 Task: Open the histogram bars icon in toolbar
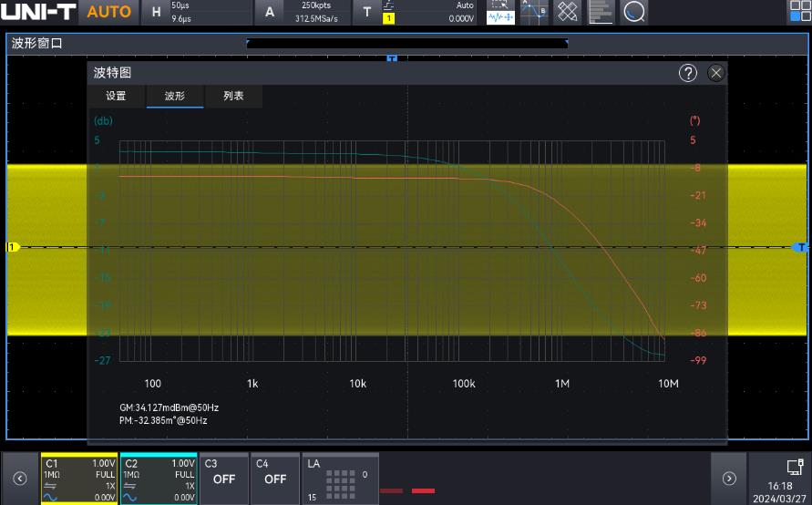[601, 12]
